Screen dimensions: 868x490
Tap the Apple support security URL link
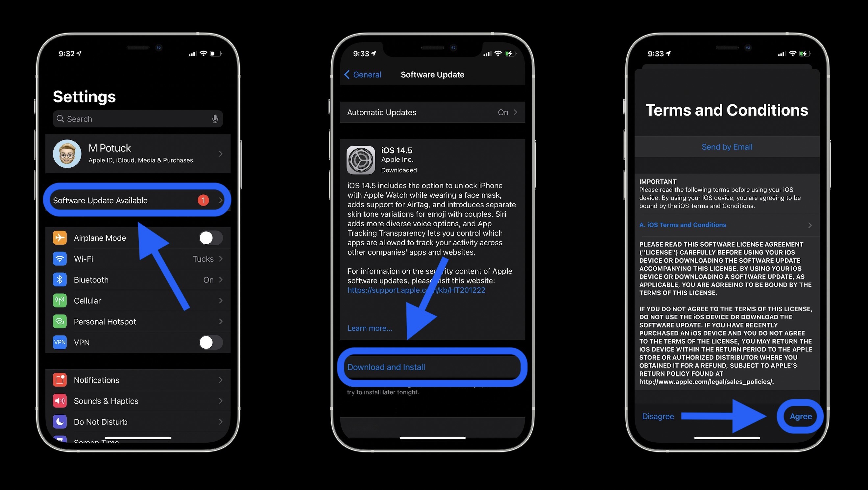416,289
